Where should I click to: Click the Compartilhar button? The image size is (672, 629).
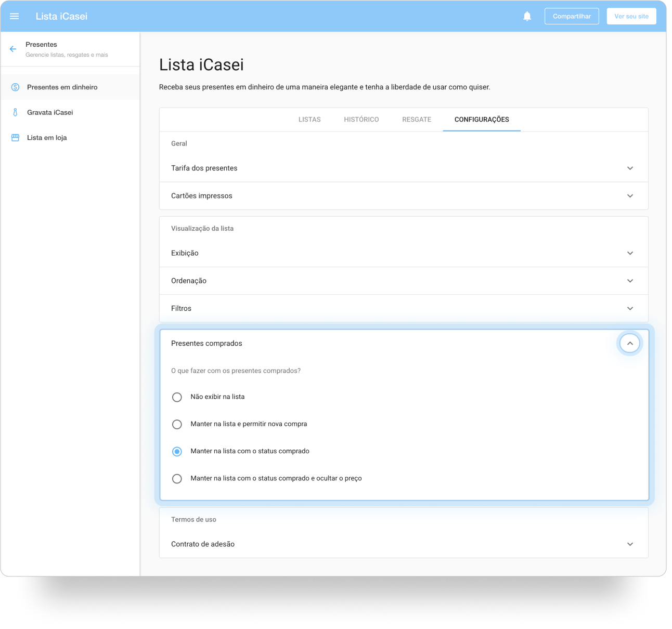pyautogui.click(x=572, y=16)
